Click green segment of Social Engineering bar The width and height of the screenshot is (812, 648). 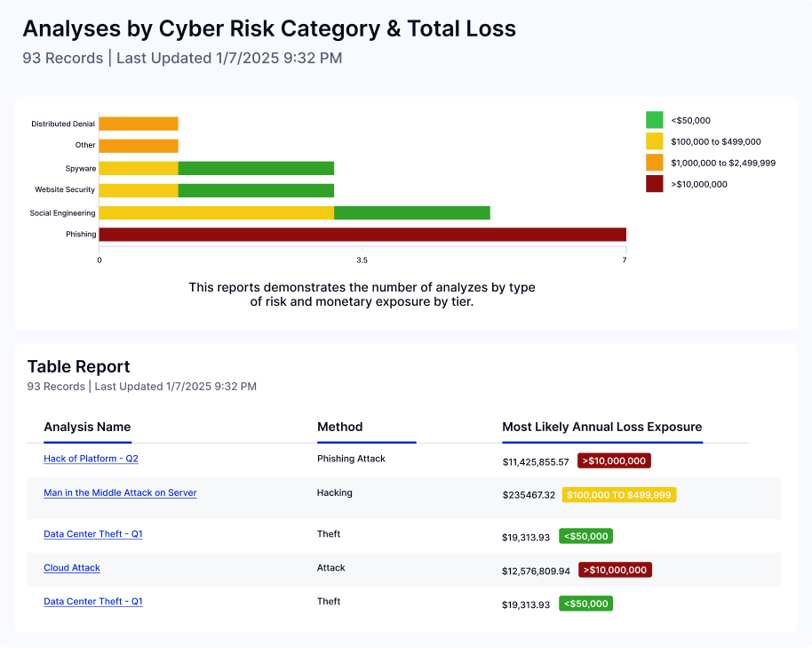point(412,213)
